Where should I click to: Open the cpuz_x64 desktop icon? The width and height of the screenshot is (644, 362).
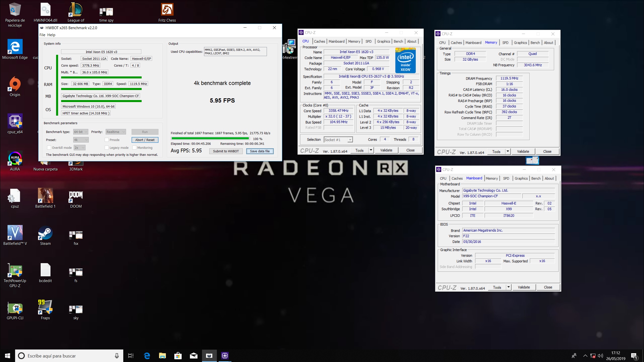point(15,124)
